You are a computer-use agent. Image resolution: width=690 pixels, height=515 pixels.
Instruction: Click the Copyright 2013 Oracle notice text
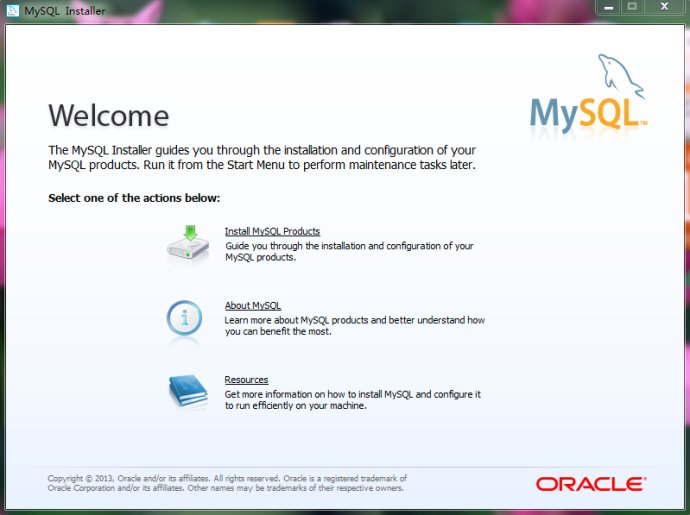point(227,483)
